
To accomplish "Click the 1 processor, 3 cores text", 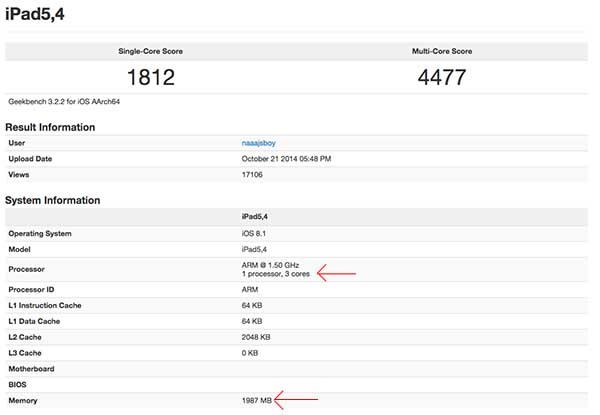I will point(276,274).
